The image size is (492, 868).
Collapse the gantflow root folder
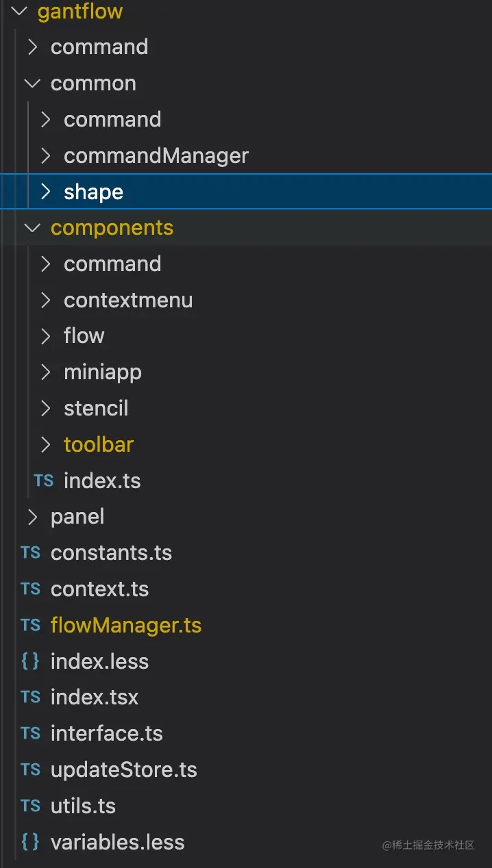coord(19,12)
